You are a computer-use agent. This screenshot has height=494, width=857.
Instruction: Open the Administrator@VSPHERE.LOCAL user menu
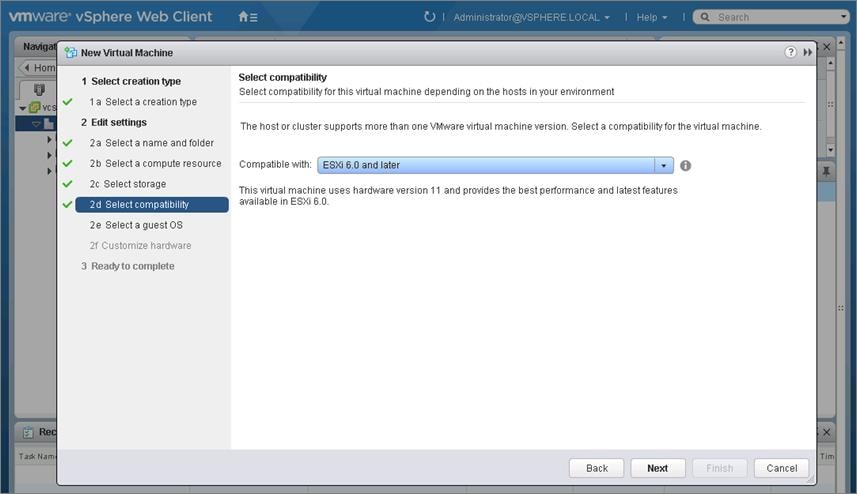pos(531,17)
